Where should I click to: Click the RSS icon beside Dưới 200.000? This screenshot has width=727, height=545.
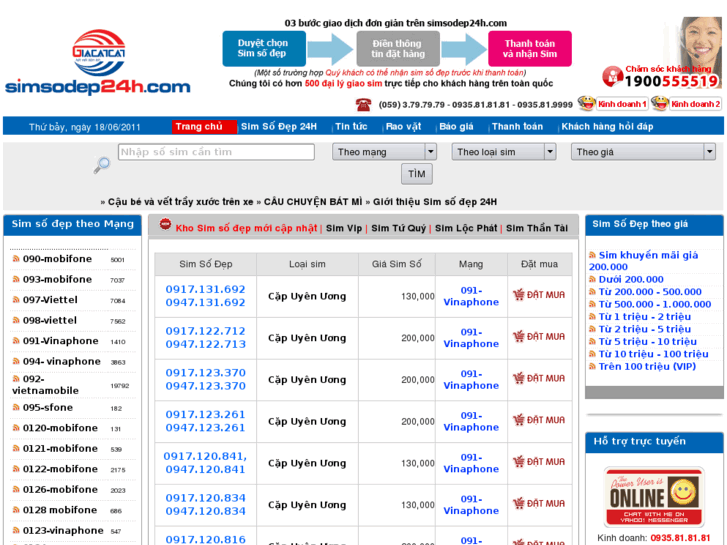[x=592, y=279]
